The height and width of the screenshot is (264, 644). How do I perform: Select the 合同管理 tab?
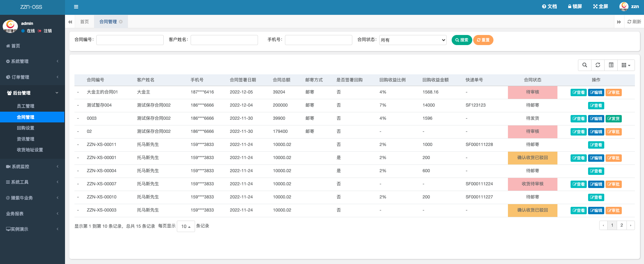coord(108,22)
